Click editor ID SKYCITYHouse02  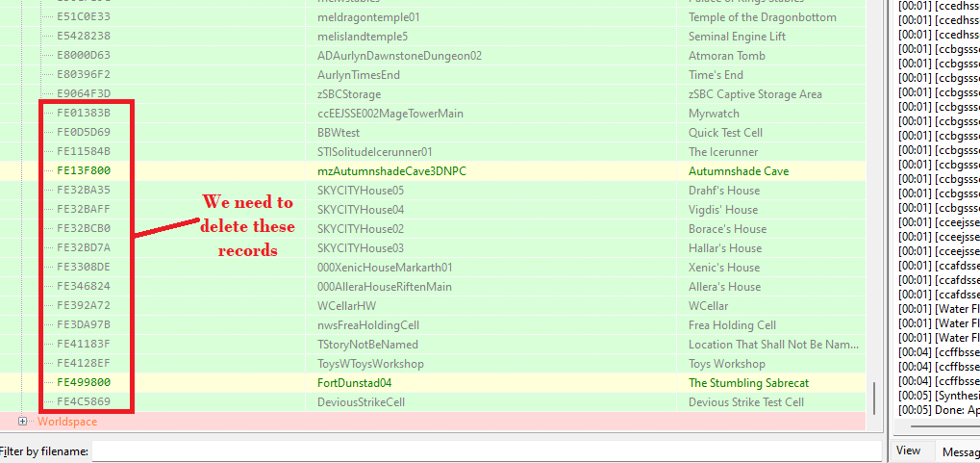click(361, 229)
